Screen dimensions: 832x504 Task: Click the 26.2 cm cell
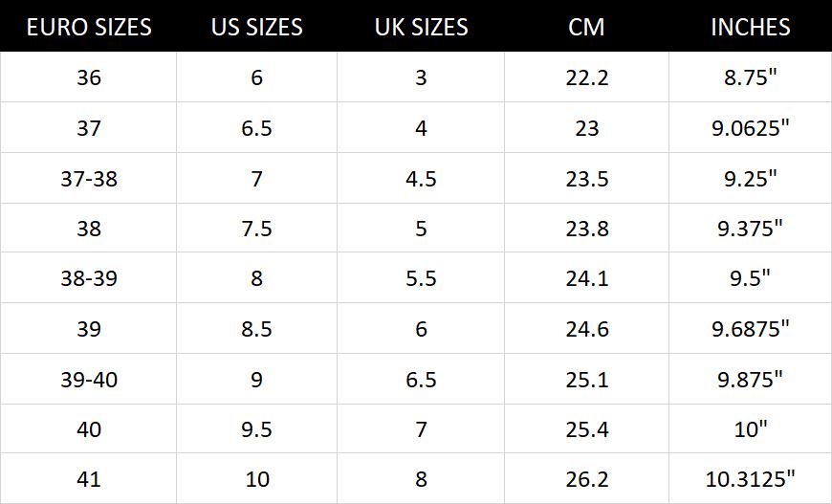pyautogui.click(x=586, y=479)
